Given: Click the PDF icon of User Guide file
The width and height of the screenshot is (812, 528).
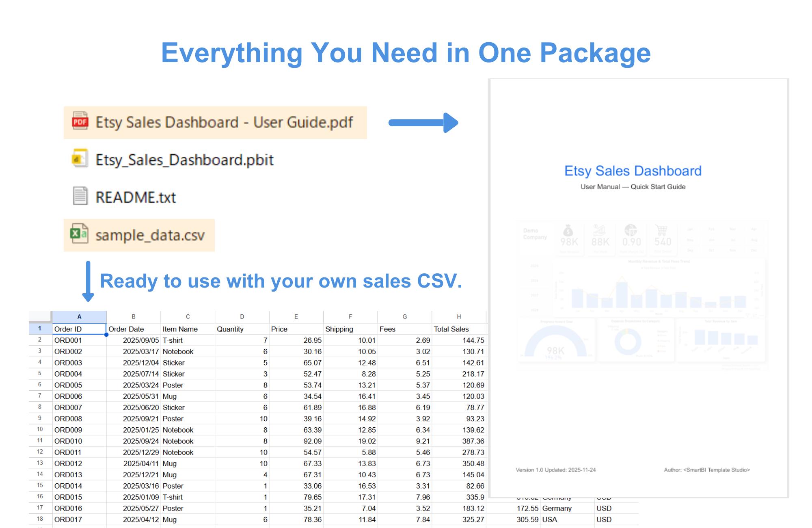Looking at the screenshot, I should (80, 121).
